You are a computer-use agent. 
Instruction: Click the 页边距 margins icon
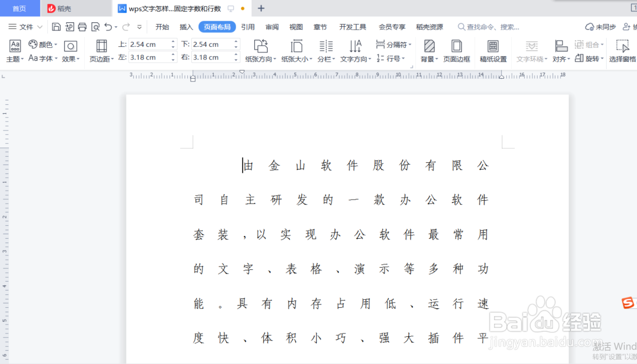pos(102,46)
